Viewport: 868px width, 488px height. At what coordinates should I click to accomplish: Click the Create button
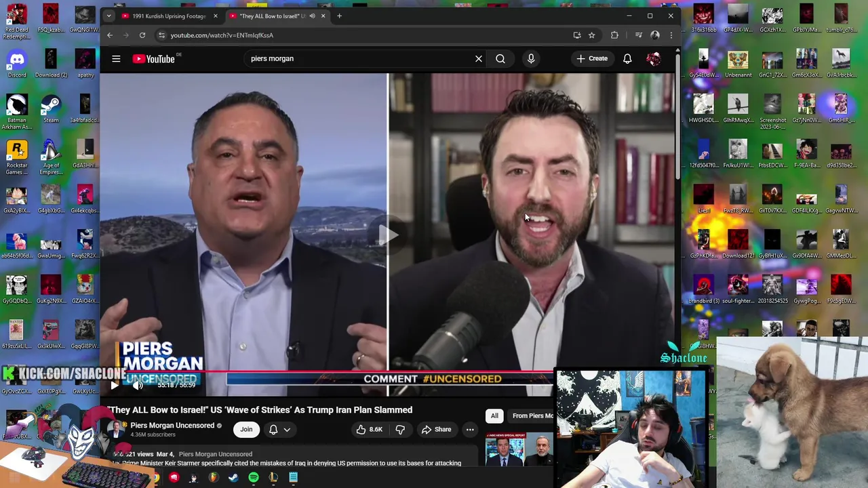592,58
